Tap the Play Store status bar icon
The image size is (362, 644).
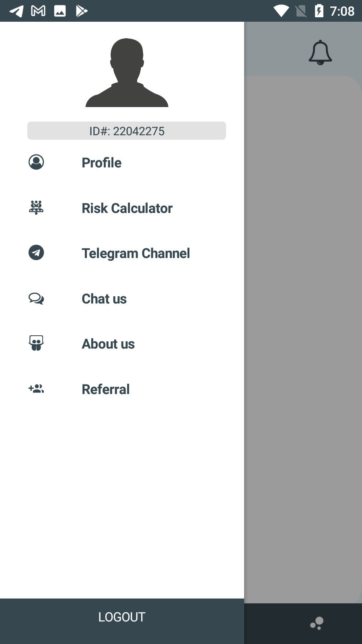tap(82, 11)
